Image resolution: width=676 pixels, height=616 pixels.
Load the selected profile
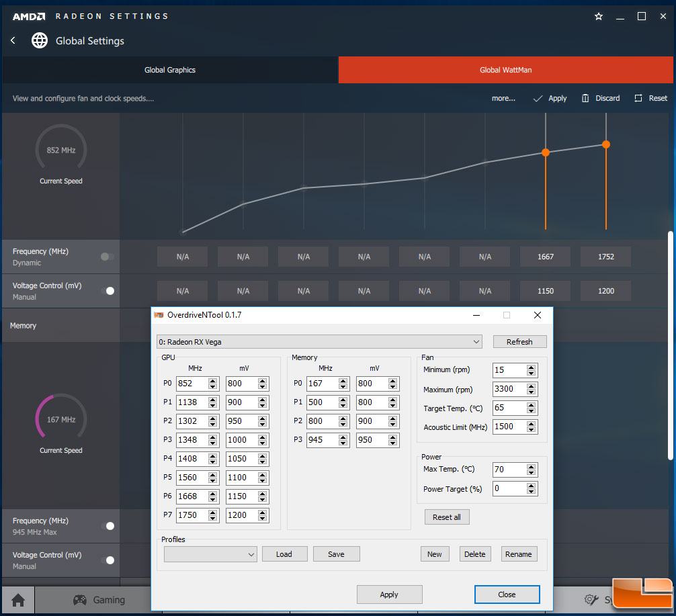(284, 554)
